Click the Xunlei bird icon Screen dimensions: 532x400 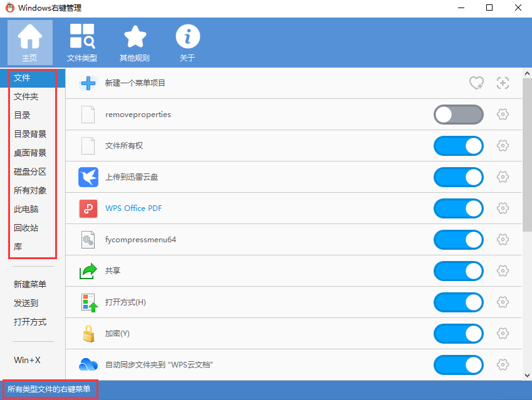(x=88, y=177)
